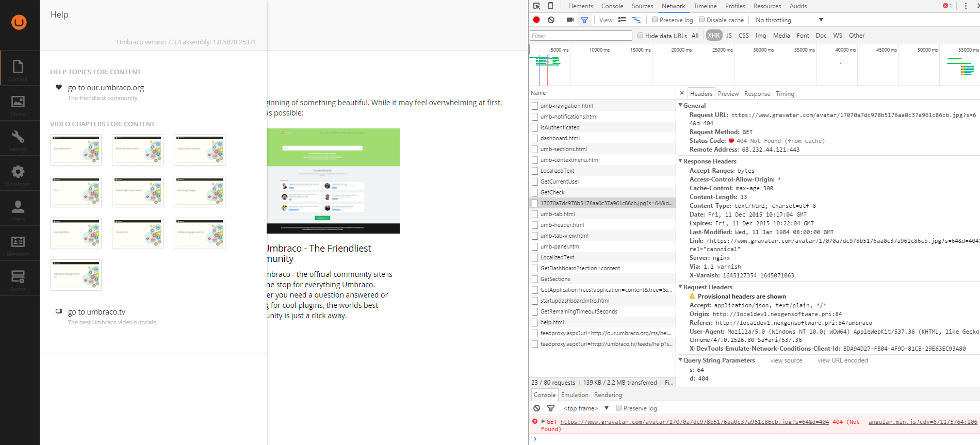Click view source for query parameters
The width and height of the screenshot is (980, 445).
(x=786, y=360)
